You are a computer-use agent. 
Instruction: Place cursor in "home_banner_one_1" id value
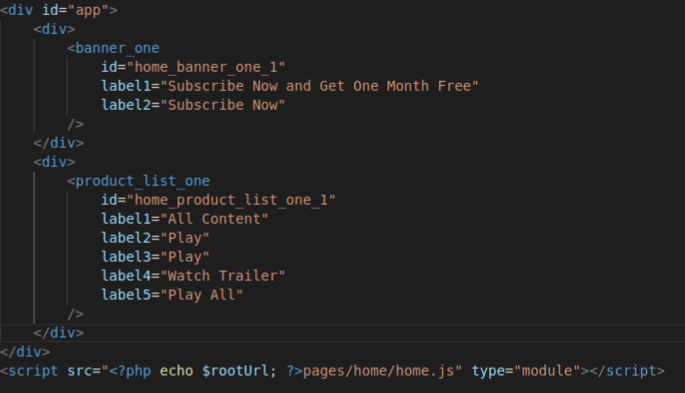click(206, 67)
